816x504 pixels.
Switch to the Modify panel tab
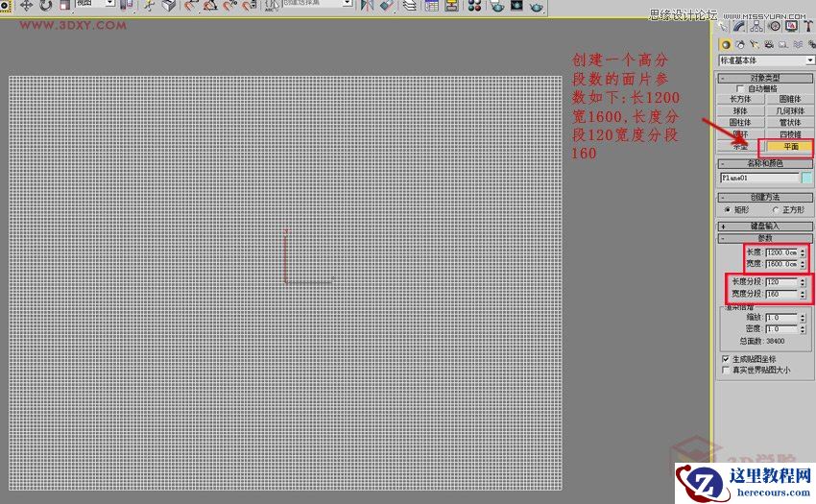coord(739,26)
